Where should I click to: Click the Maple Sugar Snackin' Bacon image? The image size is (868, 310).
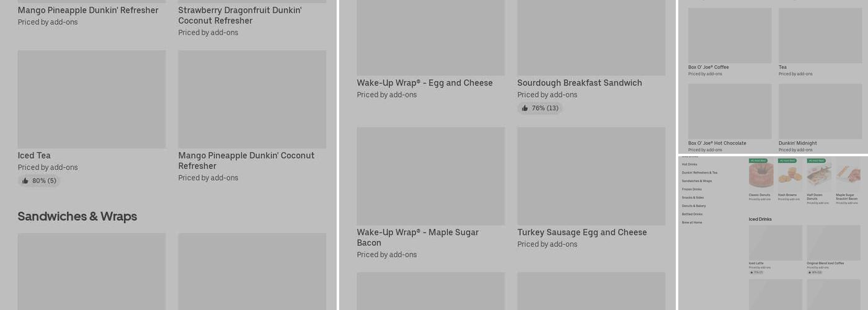[848, 175]
